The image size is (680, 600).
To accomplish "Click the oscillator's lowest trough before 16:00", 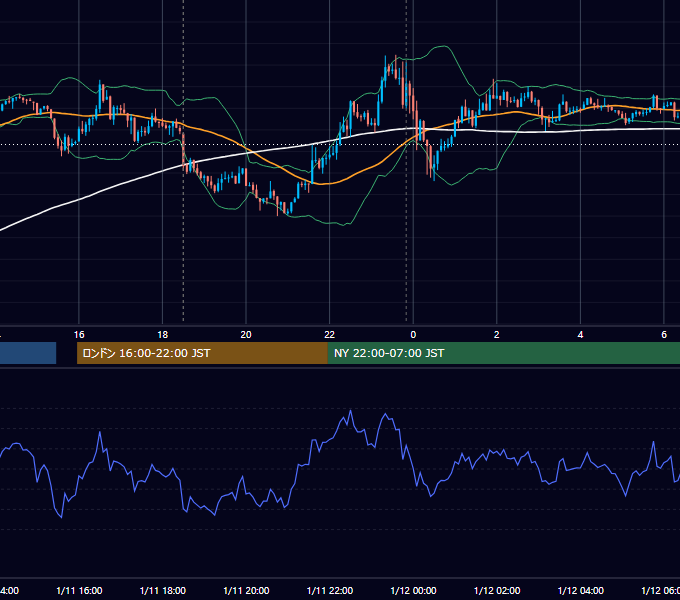I will [61, 517].
